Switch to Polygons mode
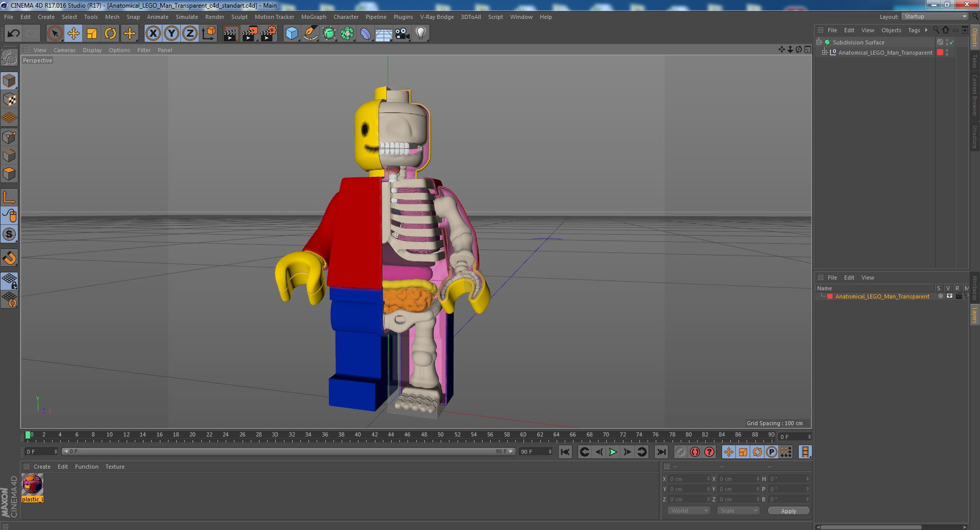The width and height of the screenshot is (980, 530). (x=9, y=174)
